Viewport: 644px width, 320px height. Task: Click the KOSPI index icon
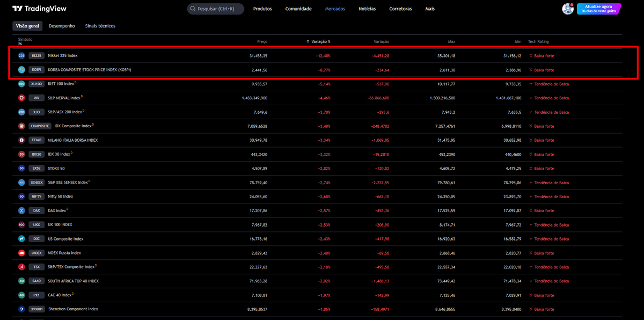pyautogui.click(x=21, y=70)
